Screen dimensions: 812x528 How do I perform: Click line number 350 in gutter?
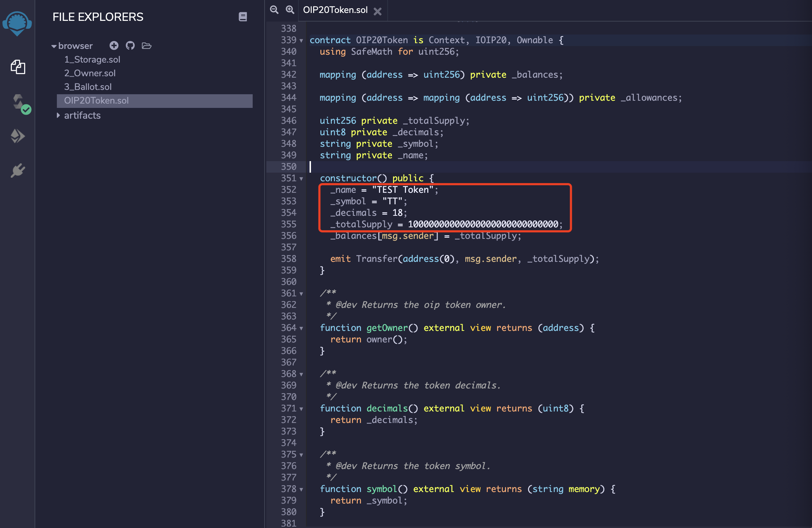(x=289, y=167)
